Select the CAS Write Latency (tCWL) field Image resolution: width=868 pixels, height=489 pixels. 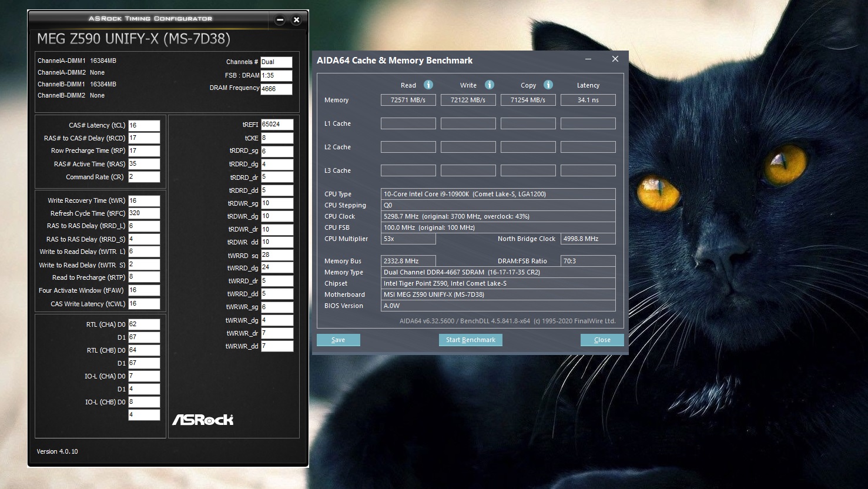click(144, 304)
